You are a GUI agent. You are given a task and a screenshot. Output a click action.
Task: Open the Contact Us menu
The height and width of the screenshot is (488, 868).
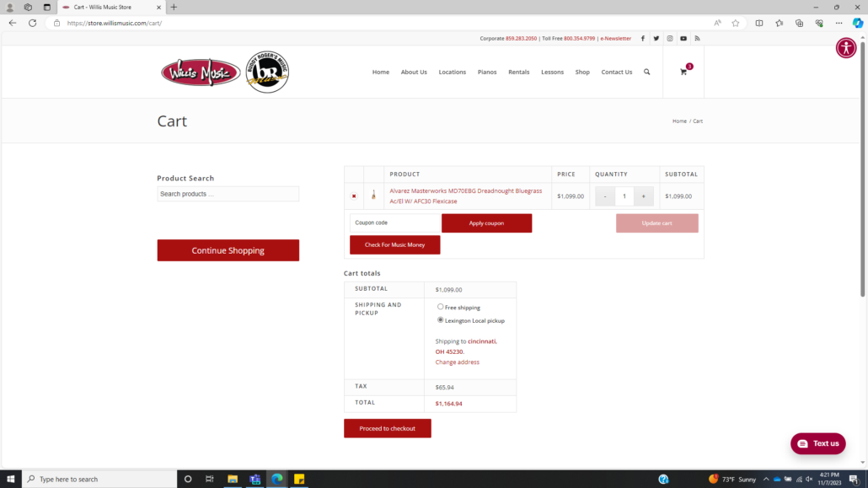(617, 72)
